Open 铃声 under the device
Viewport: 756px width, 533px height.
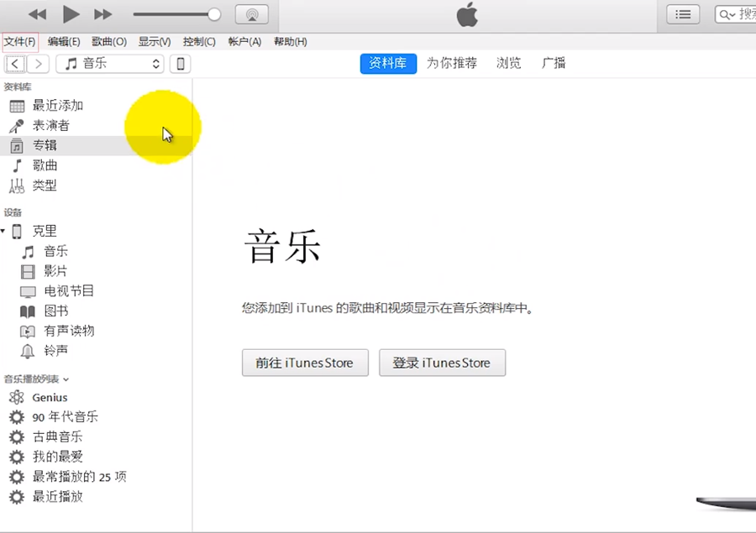96,351
